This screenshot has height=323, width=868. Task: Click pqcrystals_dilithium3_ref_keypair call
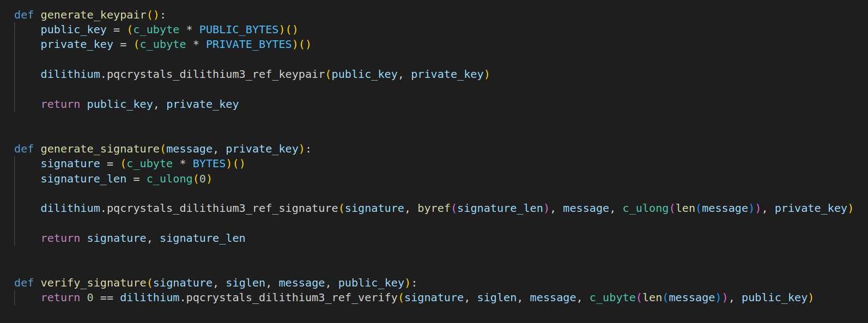(216, 74)
